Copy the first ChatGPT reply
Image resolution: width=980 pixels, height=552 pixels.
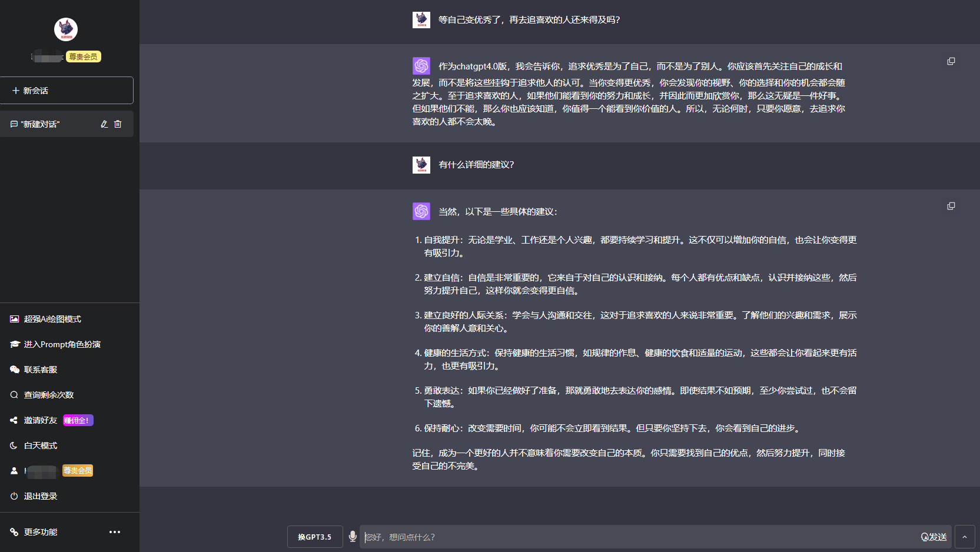pos(951,61)
